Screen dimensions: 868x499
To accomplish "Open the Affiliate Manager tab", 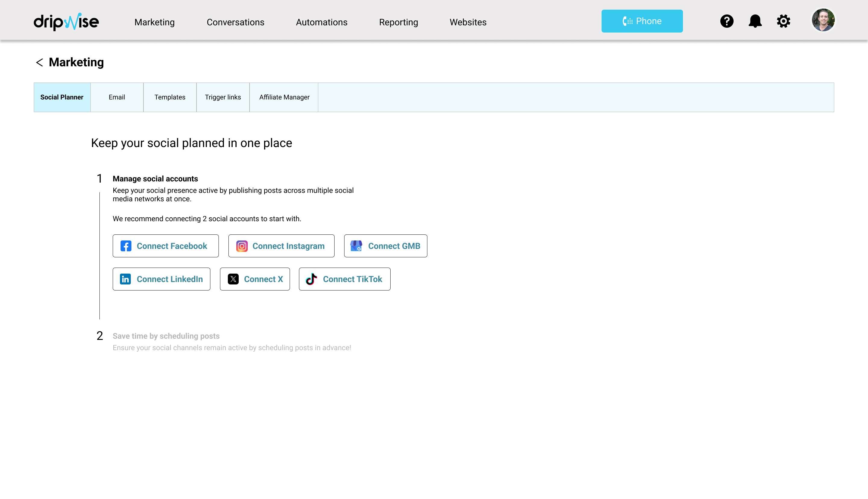I will coord(284,97).
